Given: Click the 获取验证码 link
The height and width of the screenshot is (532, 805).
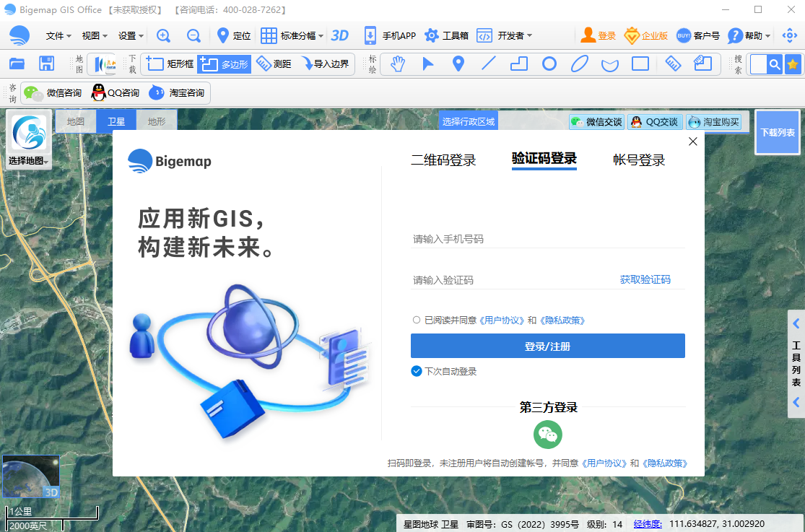Looking at the screenshot, I should (645, 279).
